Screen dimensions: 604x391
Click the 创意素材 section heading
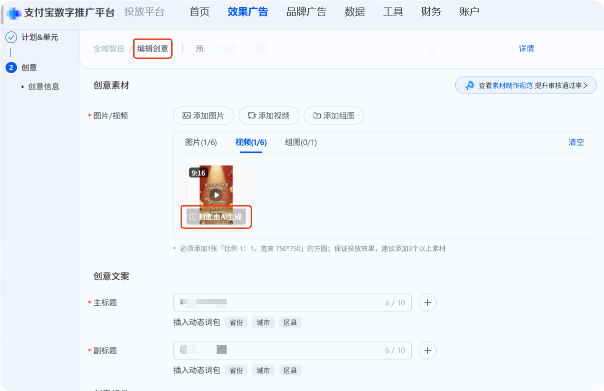(x=111, y=86)
